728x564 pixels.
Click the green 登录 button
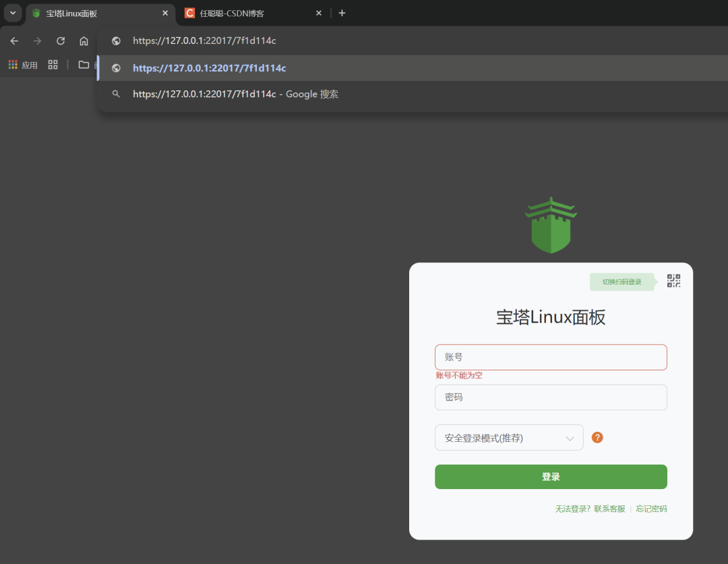pos(551,477)
